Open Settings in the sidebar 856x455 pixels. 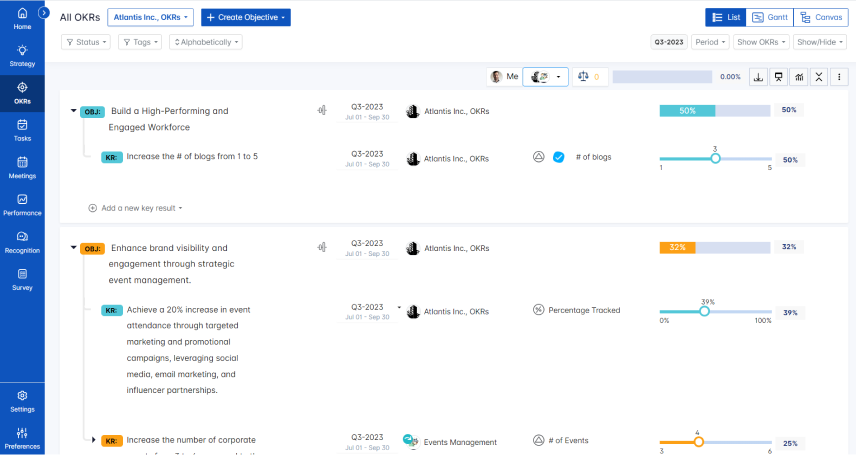(x=22, y=401)
